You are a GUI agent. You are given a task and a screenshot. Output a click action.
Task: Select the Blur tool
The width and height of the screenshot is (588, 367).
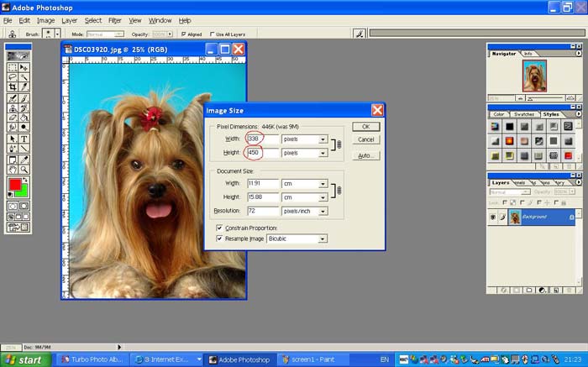click(13, 128)
